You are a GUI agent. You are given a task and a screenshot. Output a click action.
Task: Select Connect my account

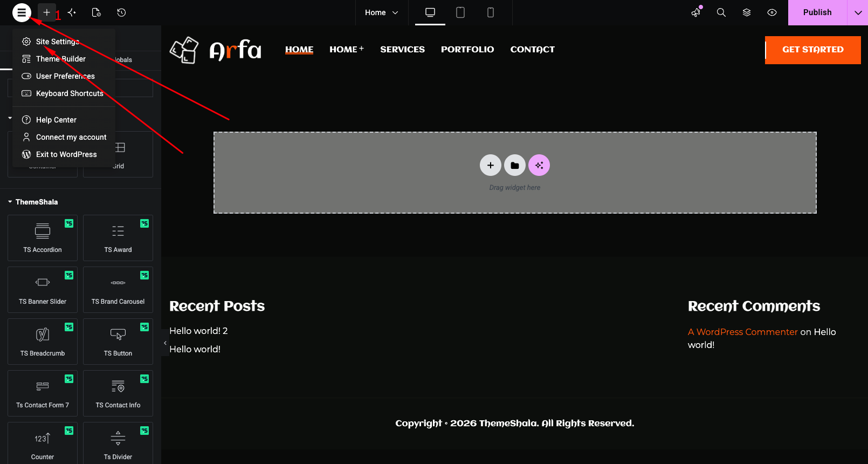[64, 137]
